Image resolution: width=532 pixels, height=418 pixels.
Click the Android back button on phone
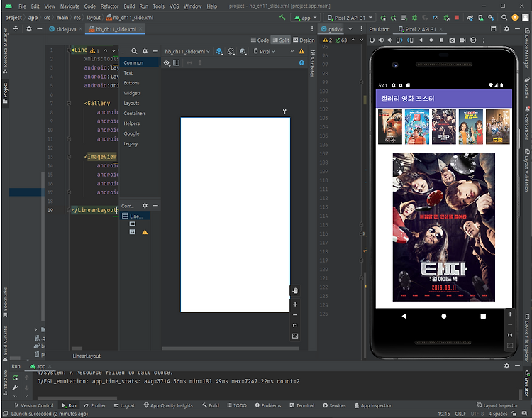coord(404,316)
